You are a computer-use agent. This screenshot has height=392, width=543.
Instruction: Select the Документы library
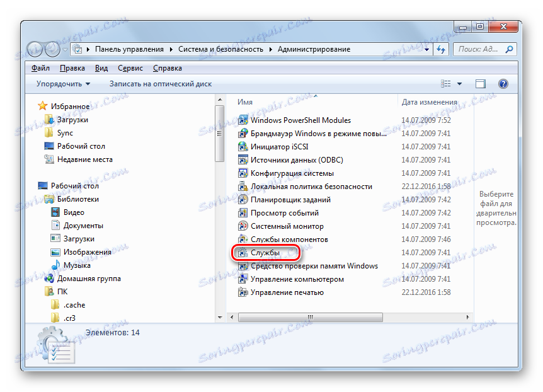tap(77, 226)
